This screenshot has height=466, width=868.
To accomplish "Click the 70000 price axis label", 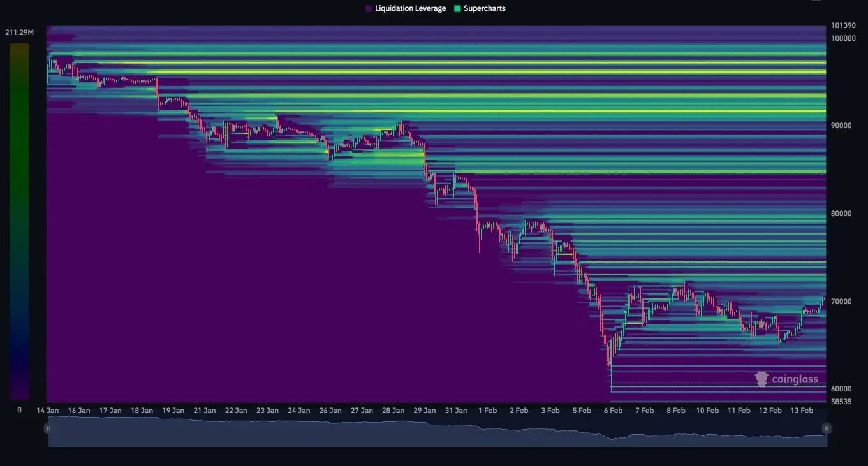I will [x=843, y=302].
